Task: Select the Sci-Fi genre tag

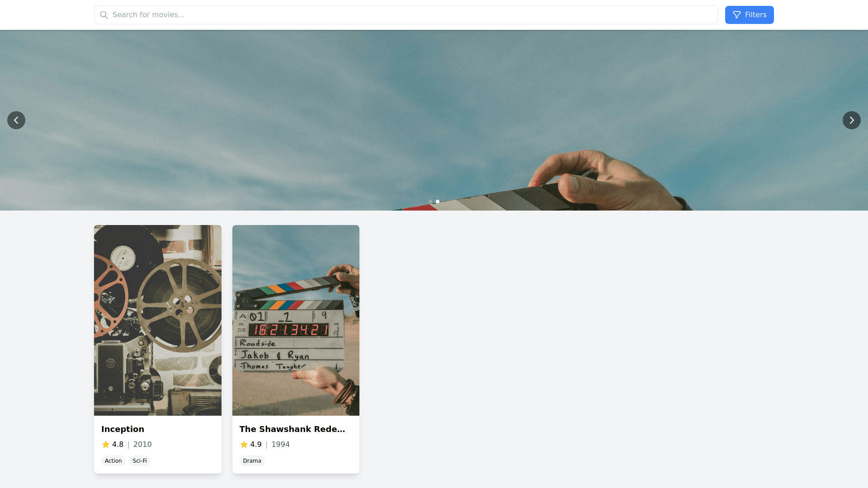Action: (x=140, y=461)
